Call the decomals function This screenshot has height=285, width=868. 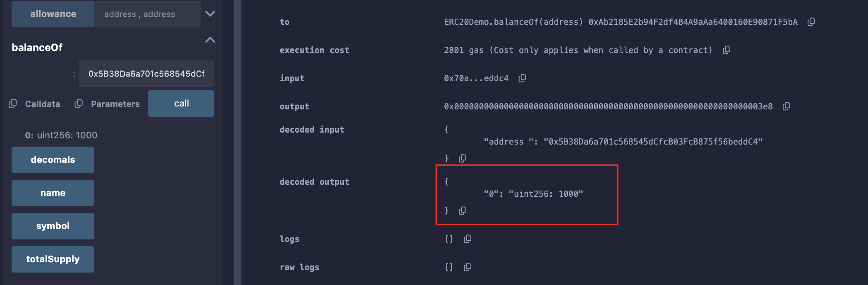(x=53, y=160)
